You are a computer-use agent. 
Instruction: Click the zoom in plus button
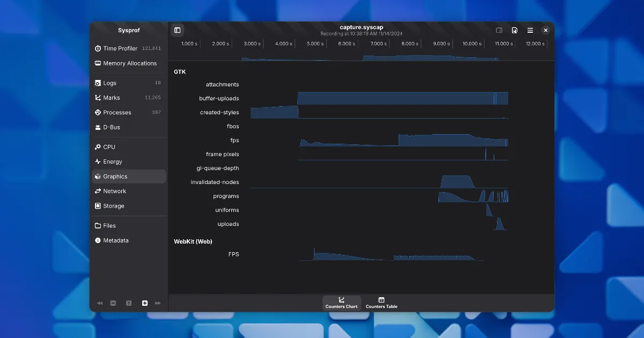click(x=145, y=303)
